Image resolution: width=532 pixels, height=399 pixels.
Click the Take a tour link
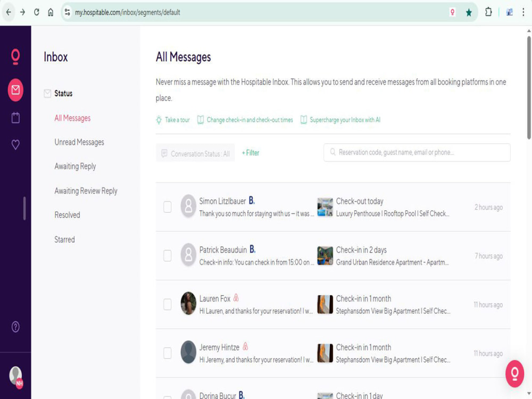click(173, 120)
